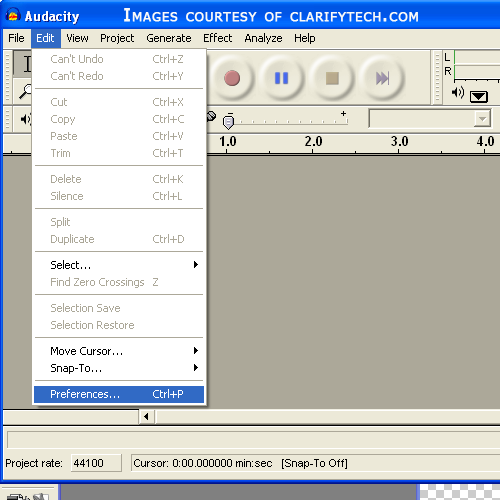Viewport: 500px width, 500px height.
Task: Click Delete in the Edit menu
Action: (x=119, y=179)
